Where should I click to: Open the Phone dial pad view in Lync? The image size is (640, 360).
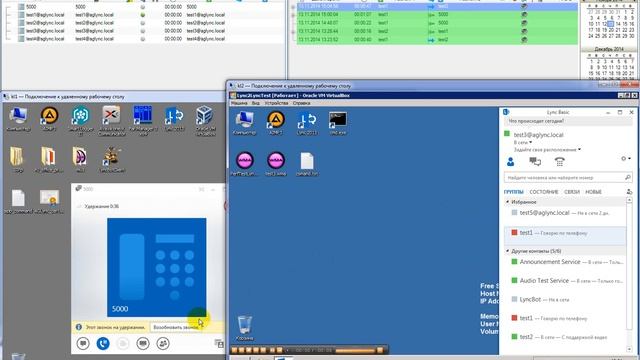[560, 162]
